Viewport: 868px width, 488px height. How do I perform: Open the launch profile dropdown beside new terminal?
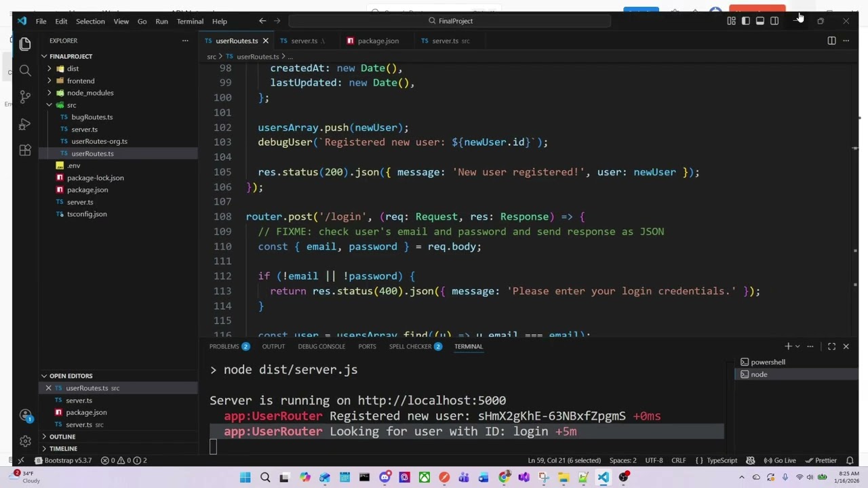pyautogui.click(x=797, y=346)
